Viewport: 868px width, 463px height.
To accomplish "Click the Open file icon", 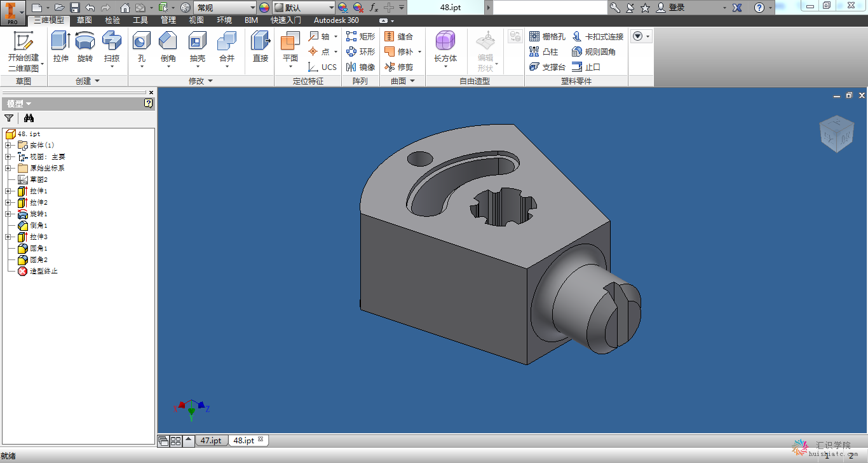I will coord(59,8).
